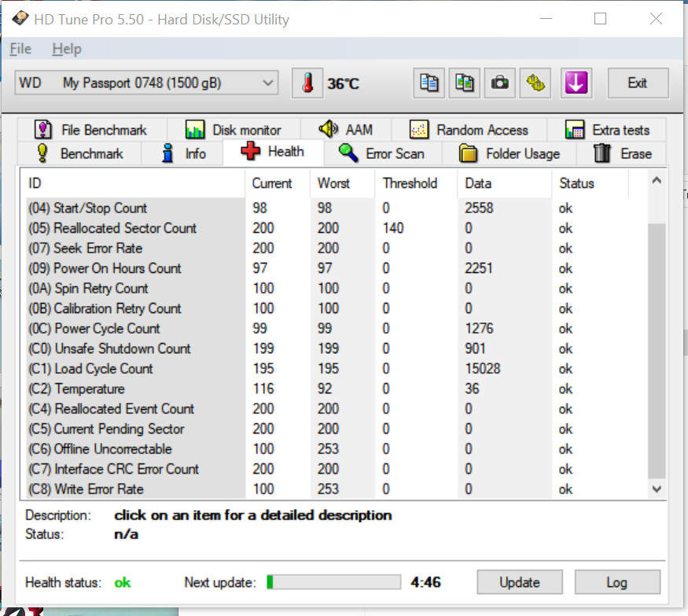The height and width of the screenshot is (616, 688).
Task: Click the camera save screenshot icon
Action: [x=499, y=83]
